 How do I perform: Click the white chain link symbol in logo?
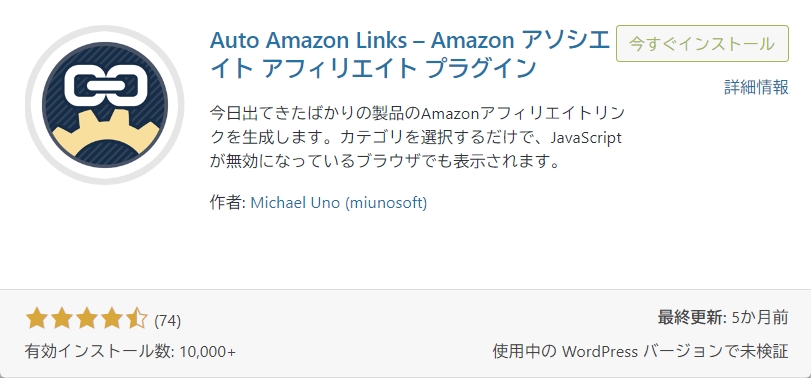(x=106, y=86)
